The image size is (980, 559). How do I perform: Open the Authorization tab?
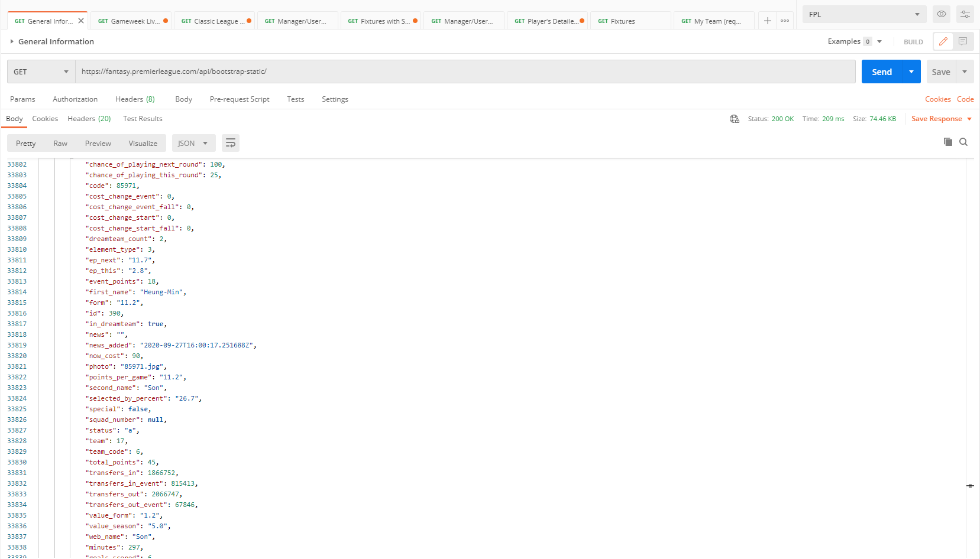(x=75, y=99)
